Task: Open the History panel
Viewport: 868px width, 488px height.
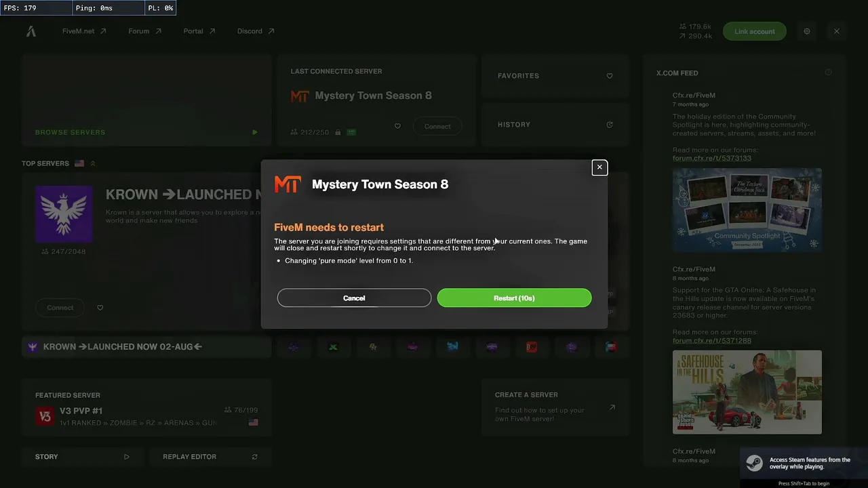Action: (x=555, y=125)
